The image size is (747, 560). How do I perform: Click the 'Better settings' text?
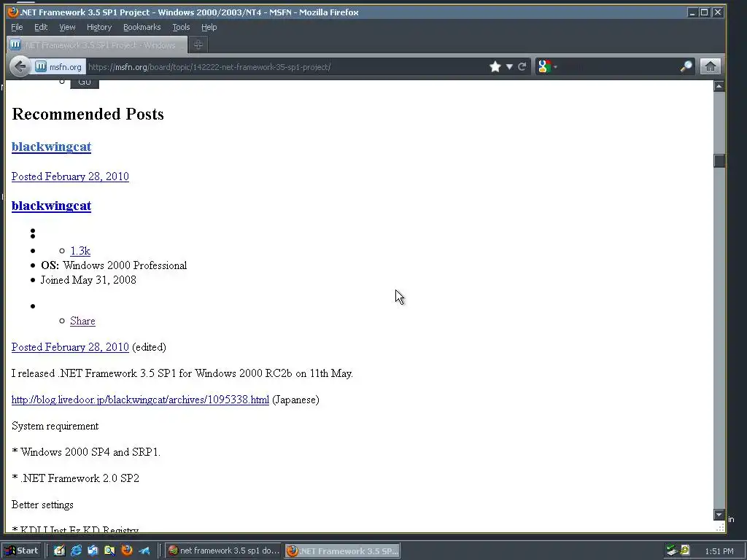point(42,505)
